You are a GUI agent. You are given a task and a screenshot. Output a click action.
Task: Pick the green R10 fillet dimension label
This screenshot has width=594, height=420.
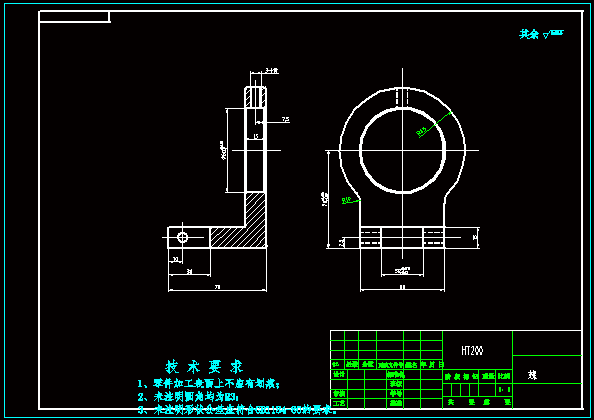click(346, 200)
